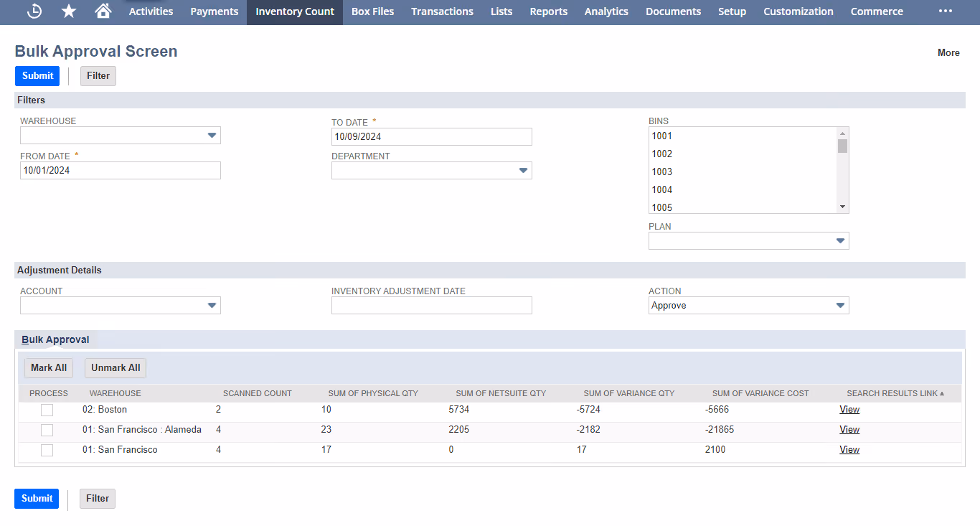Open the More link at top right

tap(948, 52)
